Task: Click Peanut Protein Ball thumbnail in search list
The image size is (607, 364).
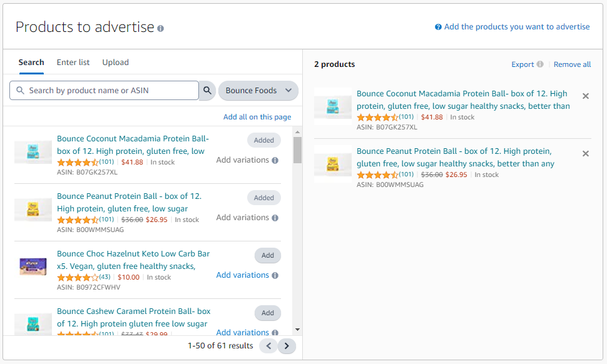Action: [x=33, y=210]
